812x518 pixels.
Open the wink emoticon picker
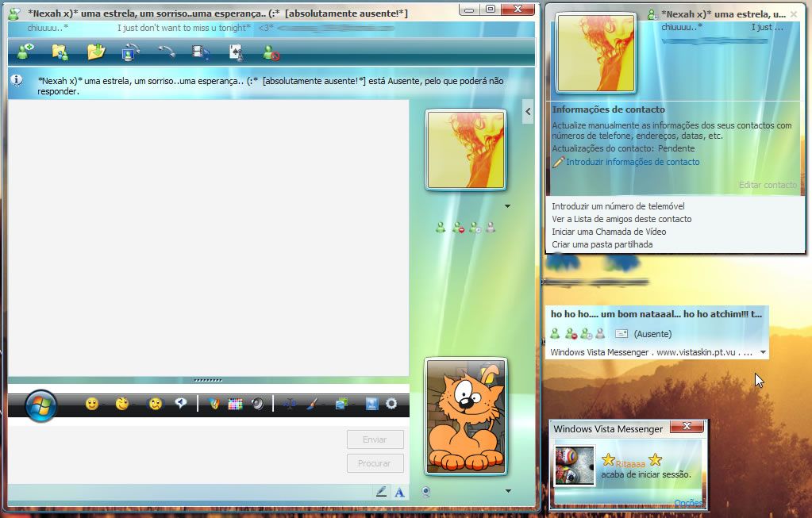[122, 404]
